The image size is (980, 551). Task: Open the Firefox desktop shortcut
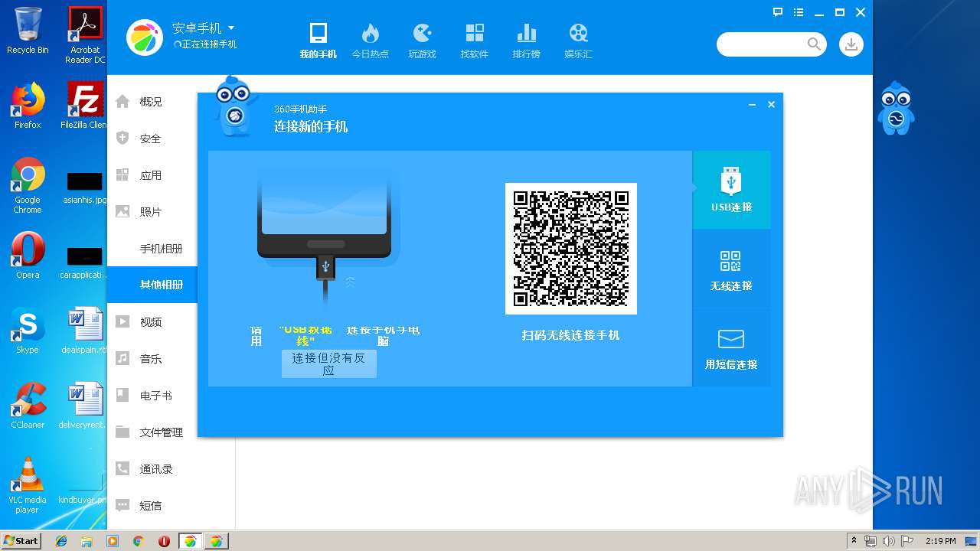coord(28,106)
